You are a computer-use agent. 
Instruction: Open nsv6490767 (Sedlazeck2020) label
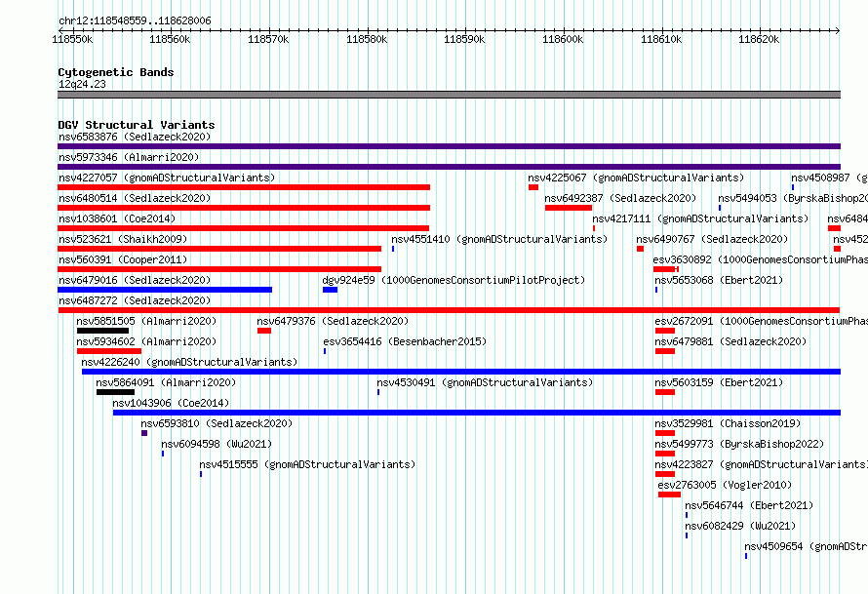click(712, 239)
